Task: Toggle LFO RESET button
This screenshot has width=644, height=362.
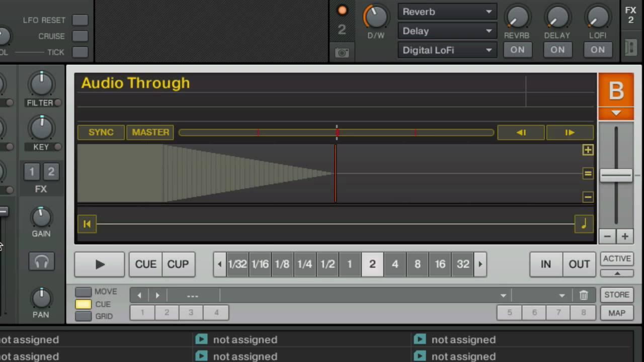Action: click(x=80, y=20)
